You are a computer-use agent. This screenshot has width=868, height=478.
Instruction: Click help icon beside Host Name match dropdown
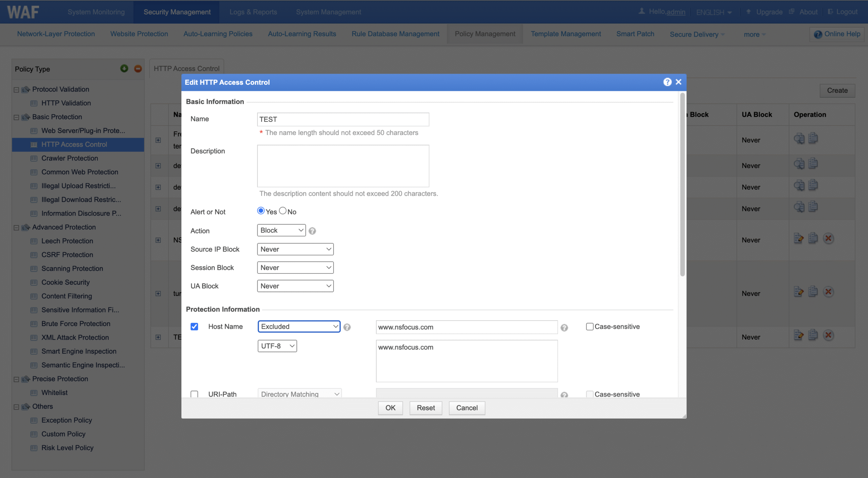click(x=347, y=327)
